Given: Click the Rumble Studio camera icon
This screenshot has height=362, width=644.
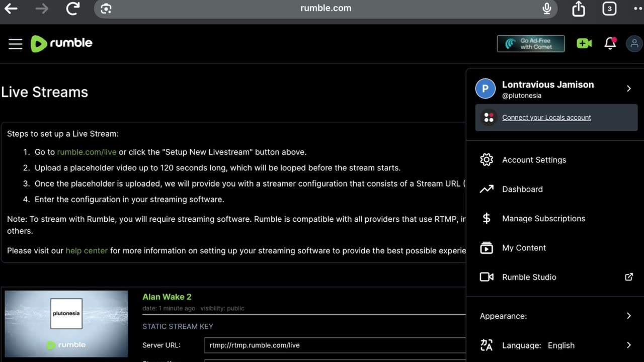Looking at the screenshot, I should 487,277.
